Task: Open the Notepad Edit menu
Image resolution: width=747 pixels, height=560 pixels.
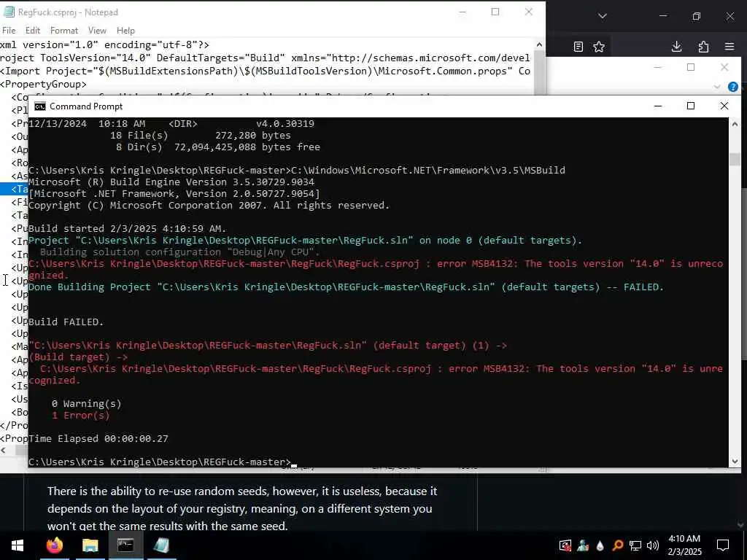Action: 32,31
